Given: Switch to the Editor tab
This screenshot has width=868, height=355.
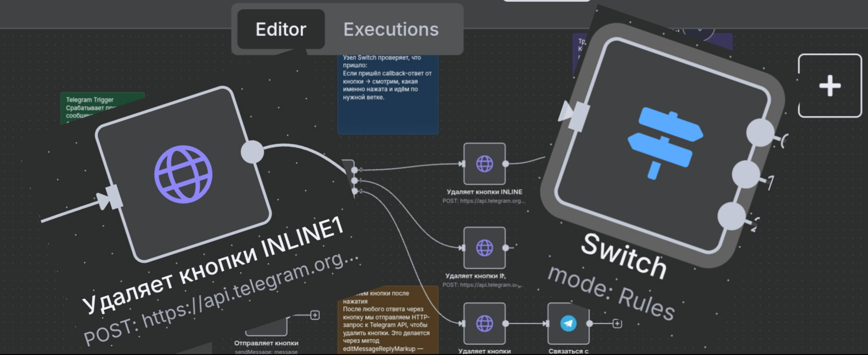Looking at the screenshot, I should click(x=281, y=29).
